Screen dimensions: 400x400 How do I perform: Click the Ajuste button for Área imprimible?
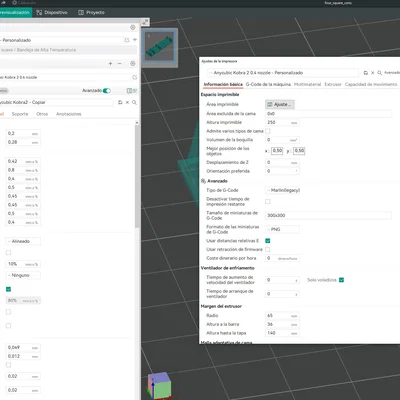coord(280,104)
